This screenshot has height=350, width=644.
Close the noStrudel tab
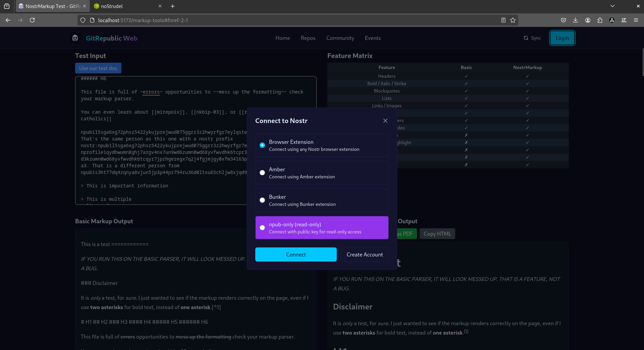click(160, 6)
